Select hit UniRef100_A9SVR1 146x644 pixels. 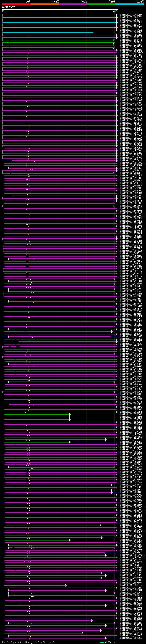[x=131, y=35]
